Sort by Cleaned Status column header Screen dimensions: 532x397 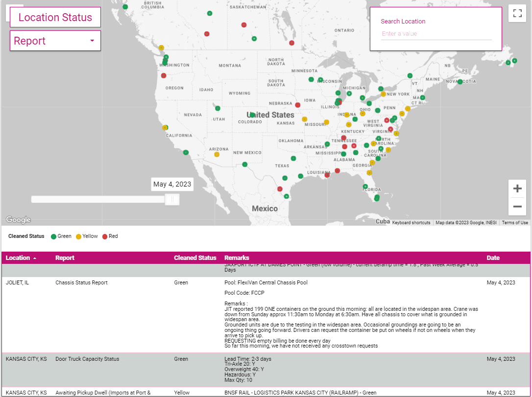195,257
